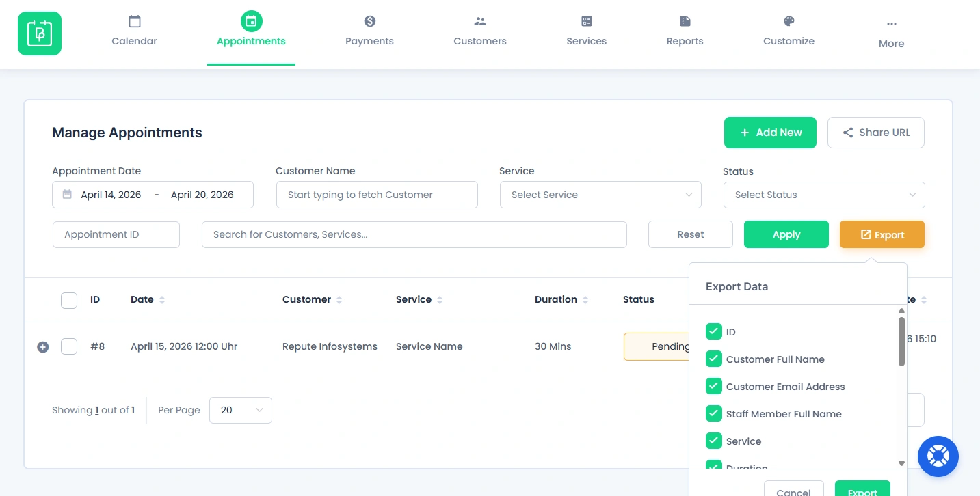980x496 pixels.
Task: Uncheck the ID export checkbox
Action: point(714,331)
